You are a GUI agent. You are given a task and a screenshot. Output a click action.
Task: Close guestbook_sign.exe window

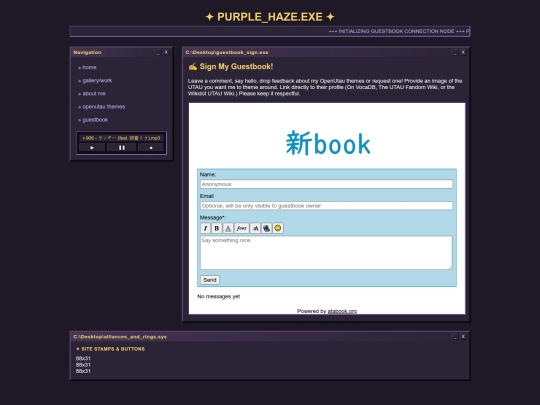click(463, 52)
